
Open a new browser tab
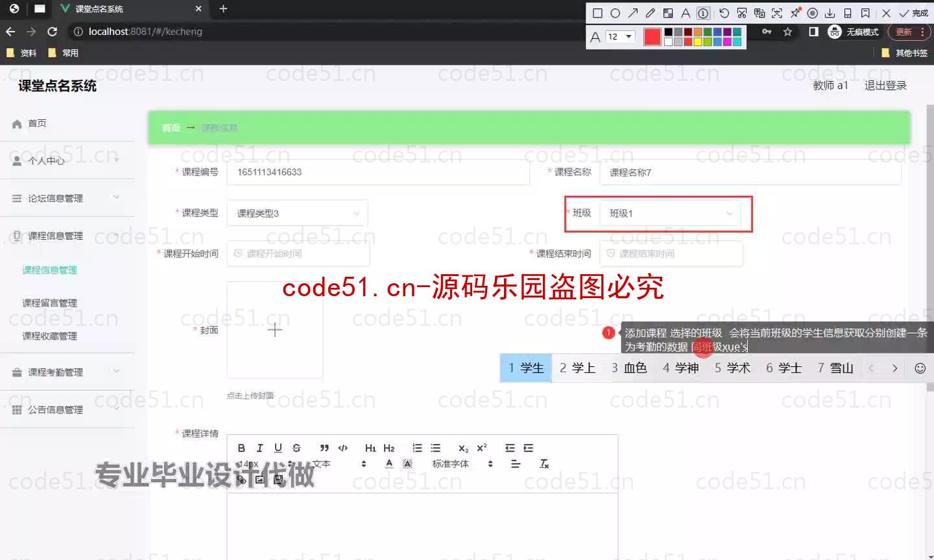click(x=223, y=8)
